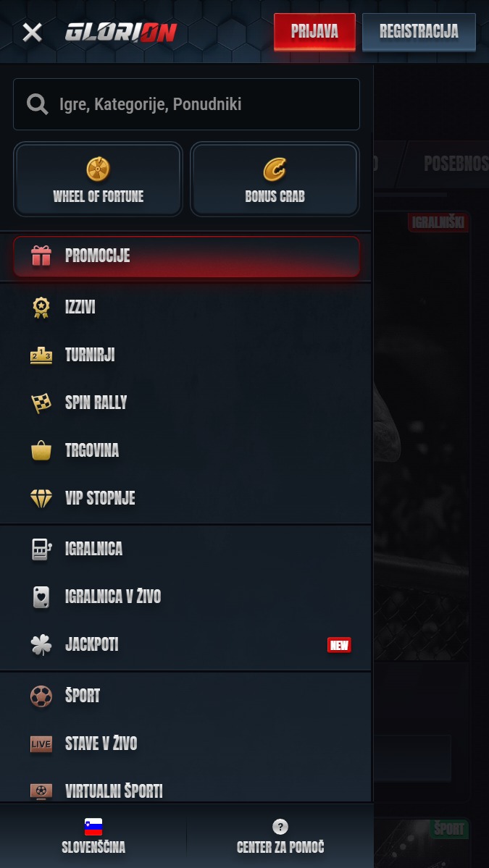
Task: Click the Registracija button
Action: coord(419,32)
